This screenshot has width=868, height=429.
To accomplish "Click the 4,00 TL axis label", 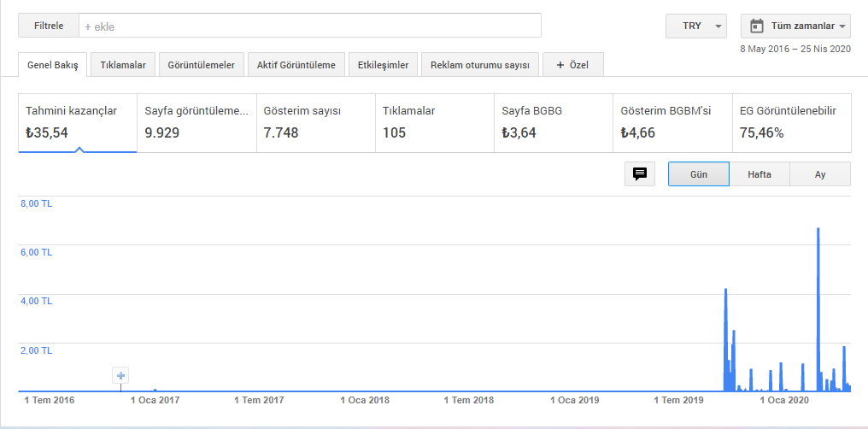I will [x=37, y=301].
